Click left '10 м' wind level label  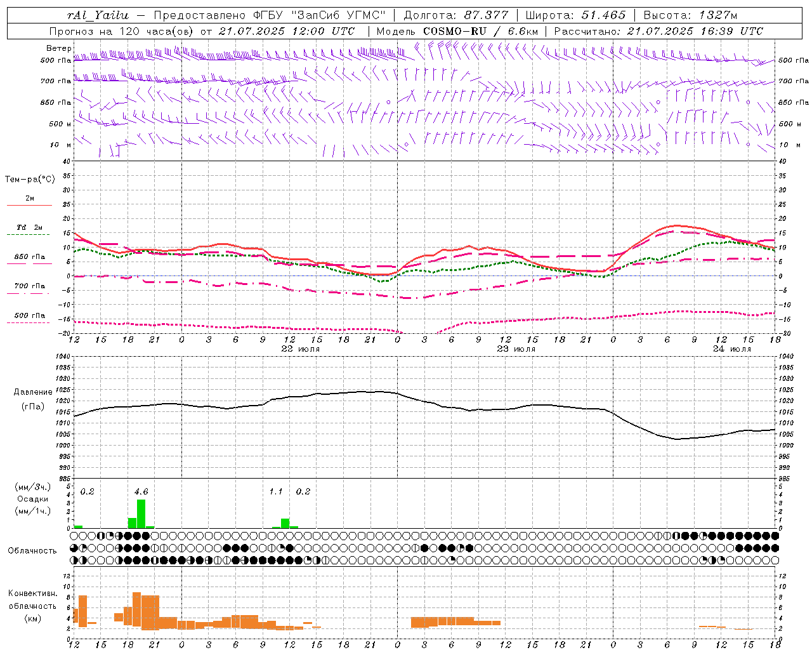coord(61,145)
